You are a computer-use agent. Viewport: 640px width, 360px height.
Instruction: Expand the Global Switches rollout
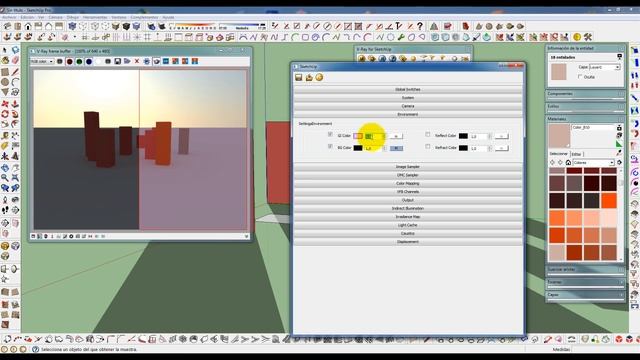point(408,89)
